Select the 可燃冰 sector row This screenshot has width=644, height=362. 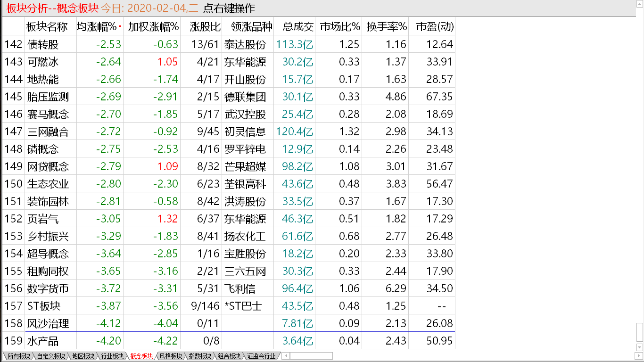[229, 62]
